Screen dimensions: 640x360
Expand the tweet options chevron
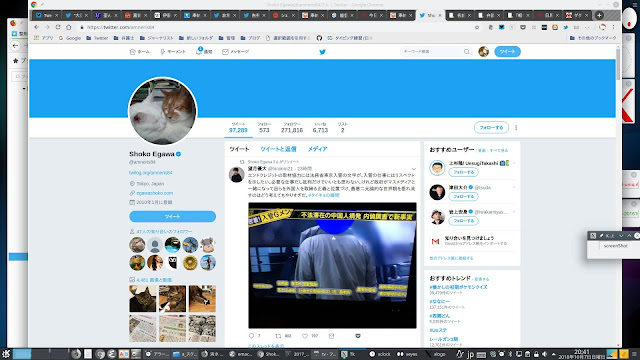tap(413, 169)
